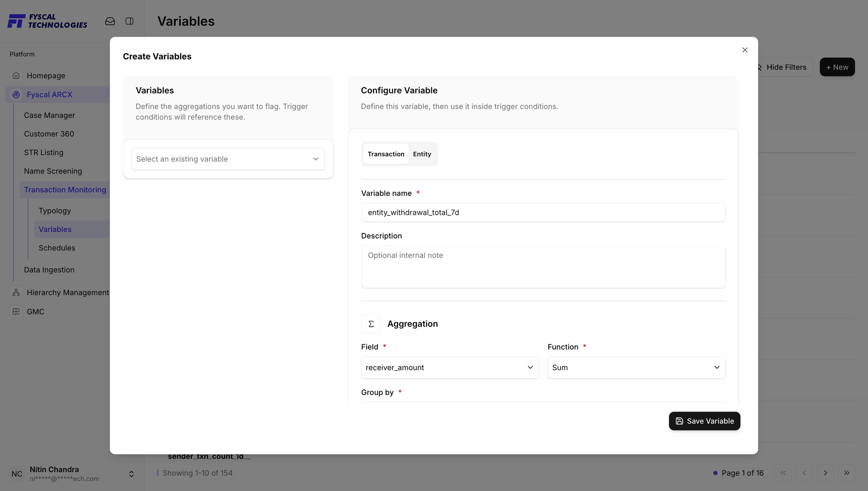Click the GMC menu label
868x491 pixels.
(x=36, y=312)
